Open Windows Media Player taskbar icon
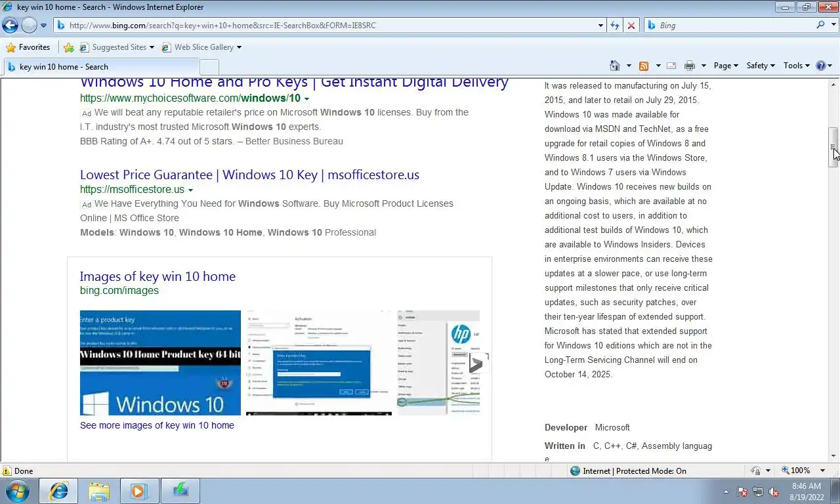 click(x=138, y=491)
